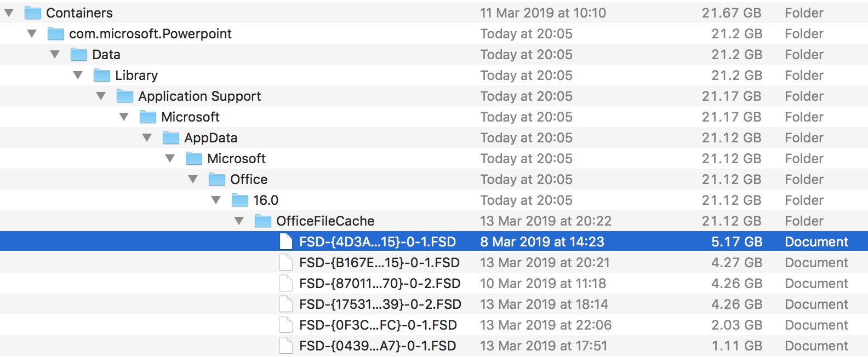The height and width of the screenshot is (357, 868).
Task: Click the OfficeFileCache folder icon
Action: (263, 221)
